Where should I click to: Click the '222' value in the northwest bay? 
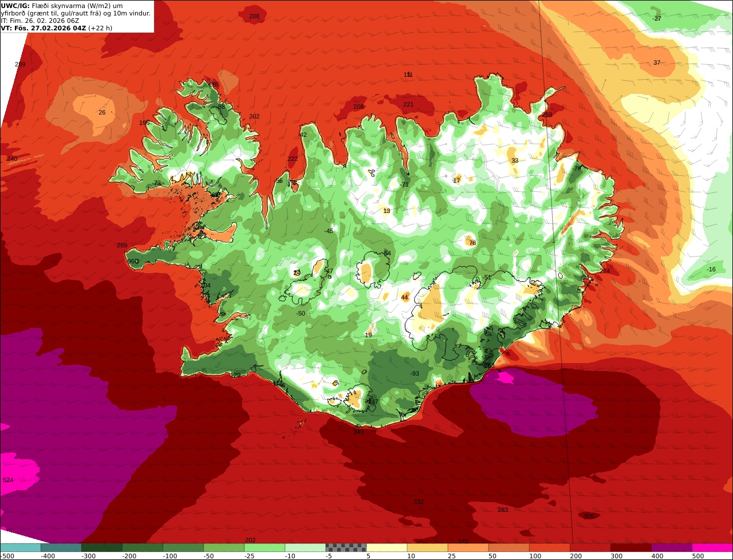pos(293,159)
